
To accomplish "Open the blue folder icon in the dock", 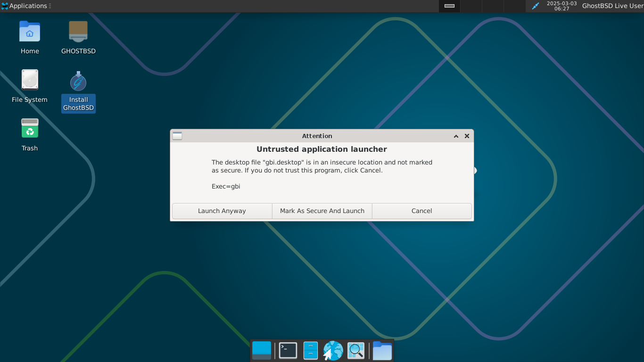I will click(382, 351).
